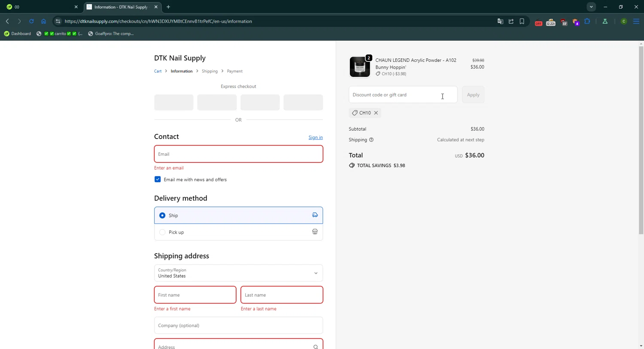Viewport: 644px width, 349px height.
Task: Focus the Company (optional) field
Action: [238, 325]
